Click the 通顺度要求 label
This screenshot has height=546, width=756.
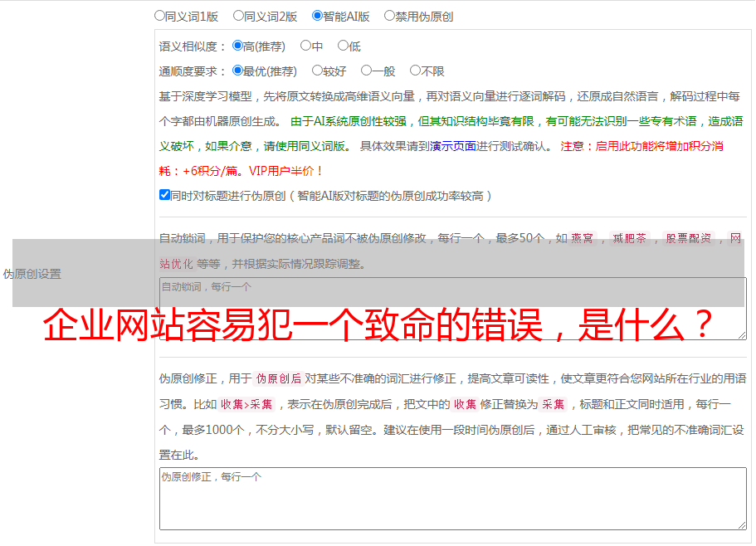[193, 72]
